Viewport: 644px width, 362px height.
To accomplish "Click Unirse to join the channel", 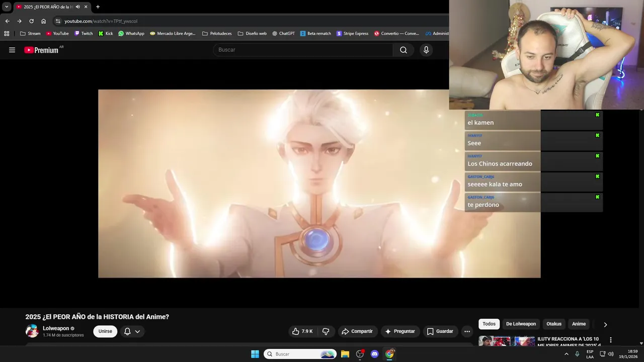I will coord(105,331).
